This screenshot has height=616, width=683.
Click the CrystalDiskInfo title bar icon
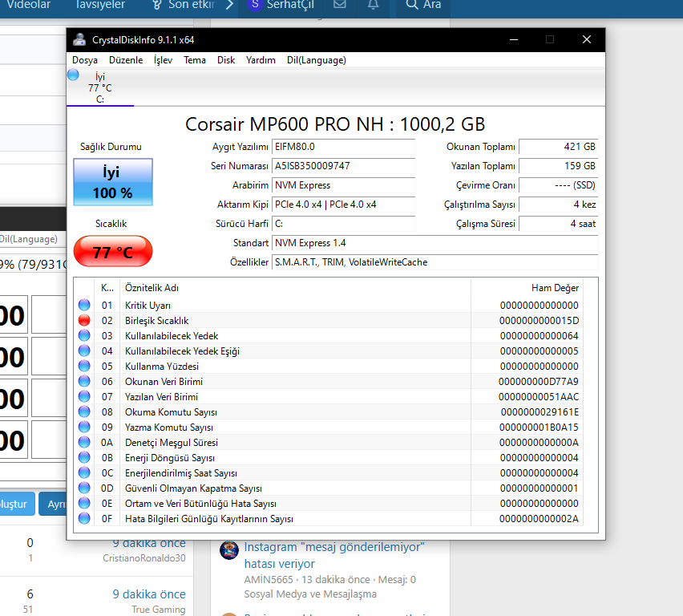[x=79, y=39]
